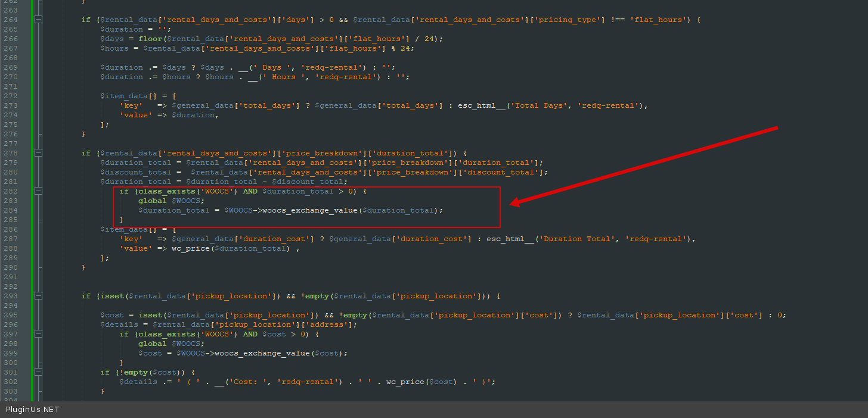Click global $WOOCS statement on line 283
The image size is (868, 418).
click(x=171, y=201)
